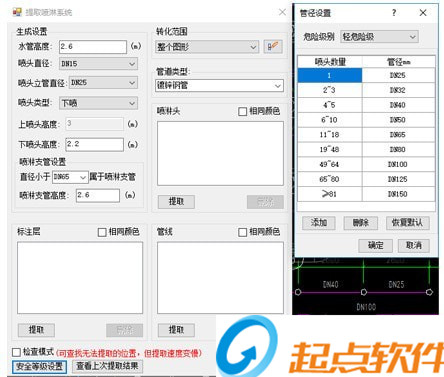Click the DN100 label in CAD drawing
The image size is (444, 377).
[x=366, y=307]
